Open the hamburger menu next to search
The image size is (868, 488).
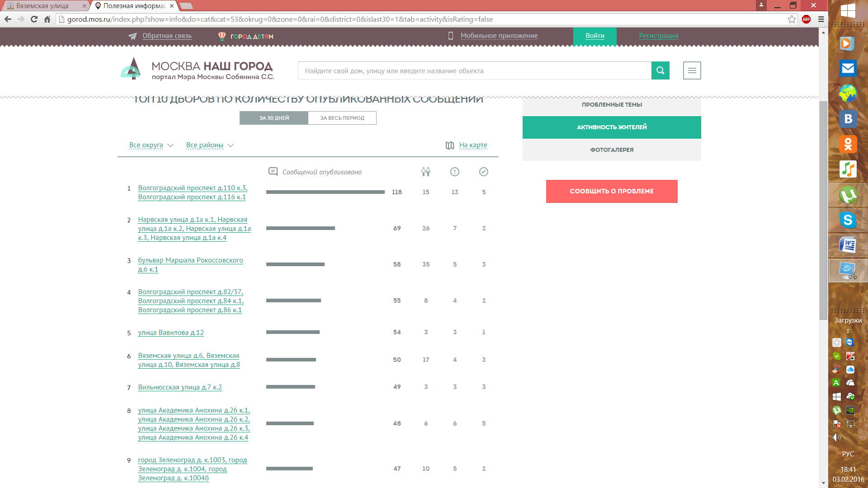coord(692,70)
